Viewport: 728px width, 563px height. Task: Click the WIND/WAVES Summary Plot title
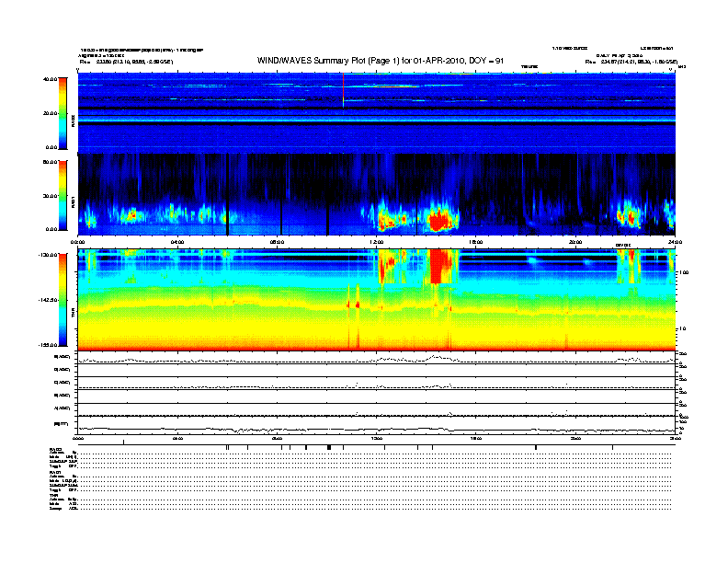tap(381, 61)
